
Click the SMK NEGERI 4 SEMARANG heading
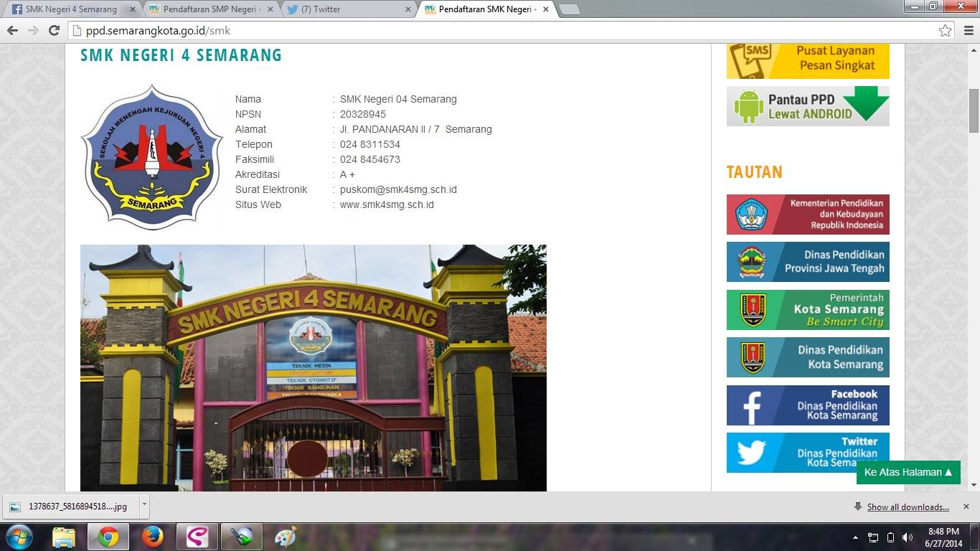pos(182,55)
